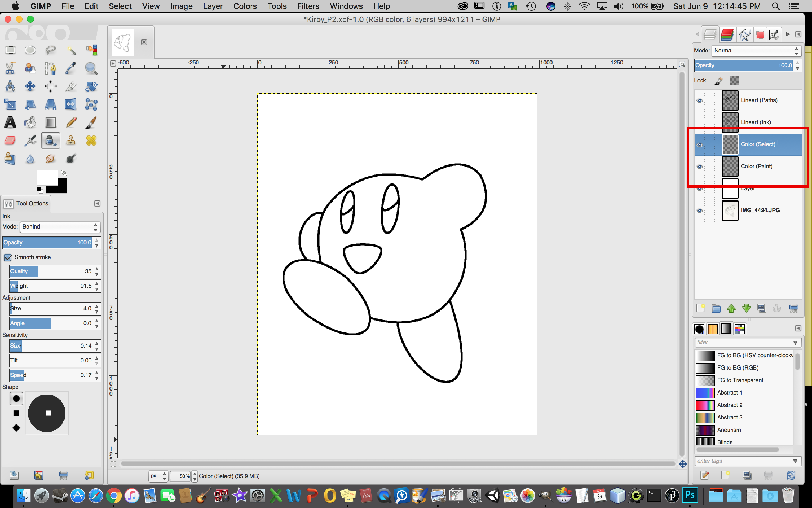Viewport: 812px width, 508px height.
Task: Toggle lock pixels brush icon
Action: click(x=718, y=81)
